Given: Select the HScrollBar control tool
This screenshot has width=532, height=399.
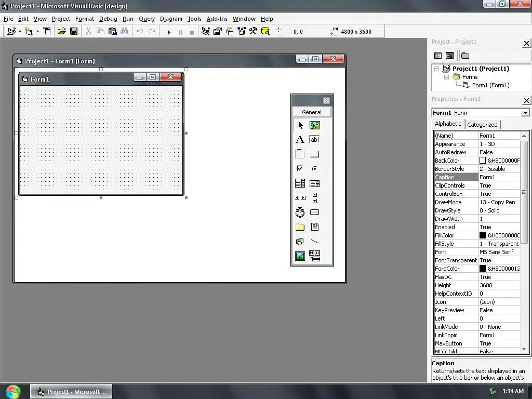Looking at the screenshot, I should tap(300, 198).
